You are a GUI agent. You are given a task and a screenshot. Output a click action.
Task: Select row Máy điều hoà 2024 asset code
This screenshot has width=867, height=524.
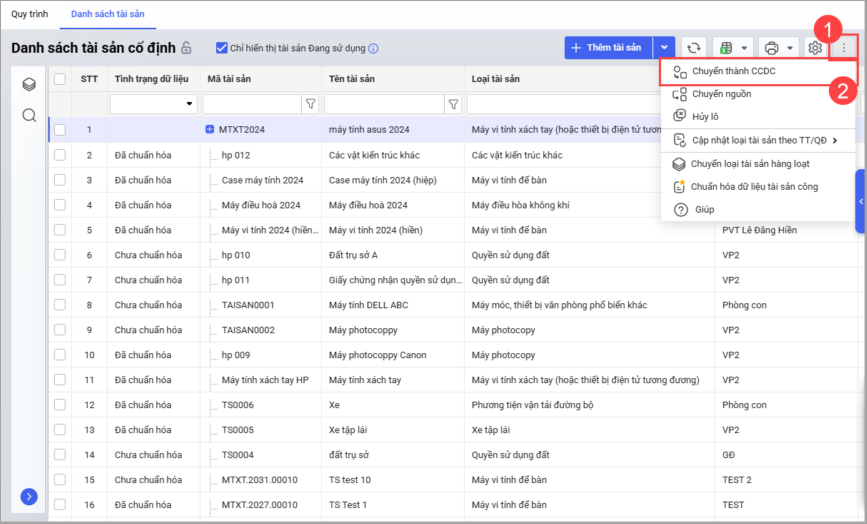coord(261,205)
